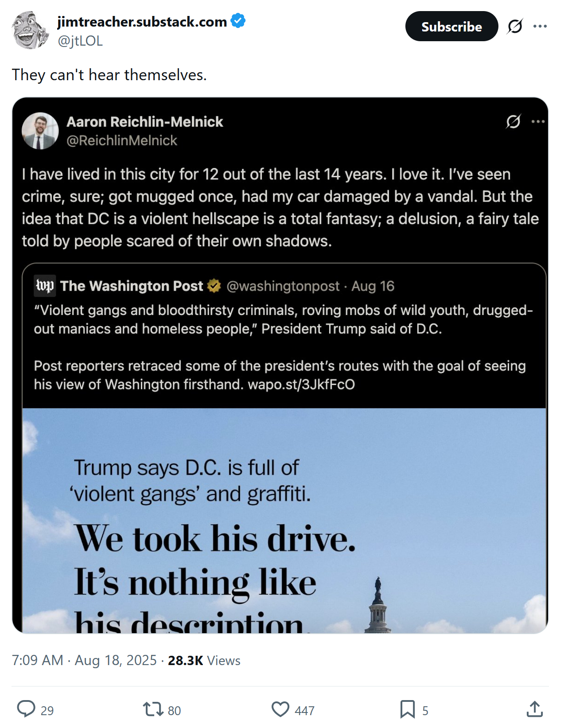The height and width of the screenshot is (728, 564).
Task: Click Grok icon beside Subscribe button
Action: tap(515, 27)
